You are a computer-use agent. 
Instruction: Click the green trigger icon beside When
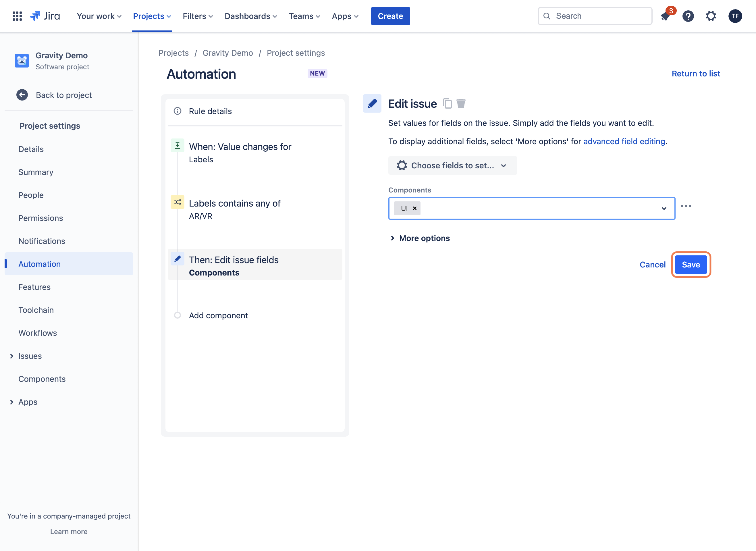click(x=178, y=145)
